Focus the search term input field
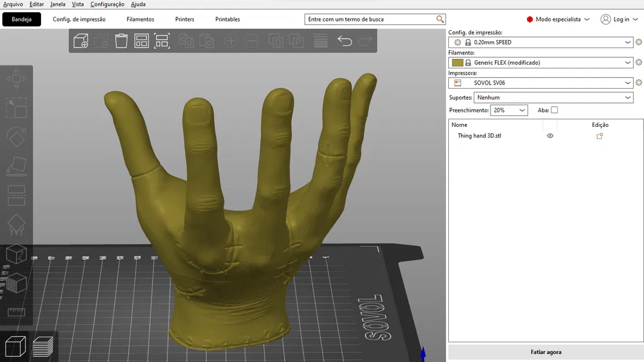Image resolution: width=644 pixels, height=362 pixels. (371, 19)
